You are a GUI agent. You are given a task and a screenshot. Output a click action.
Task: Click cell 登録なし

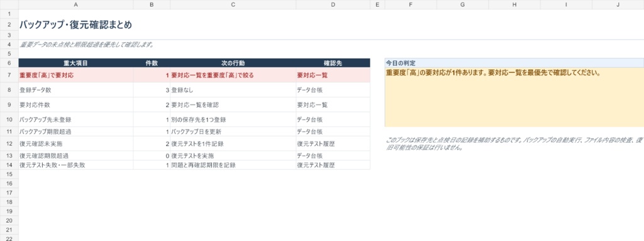tap(233, 90)
